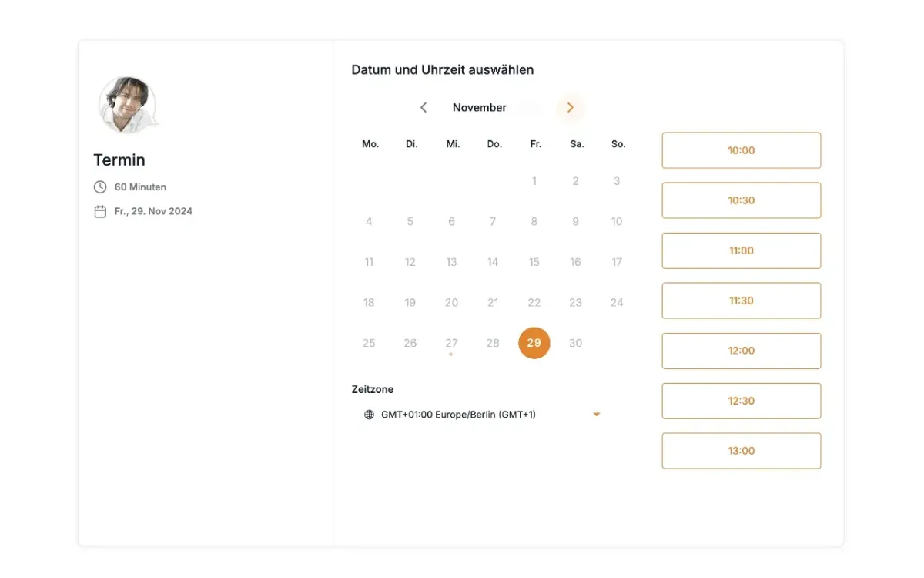
Task: Choose the 10:30 time slot
Action: (x=741, y=200)
